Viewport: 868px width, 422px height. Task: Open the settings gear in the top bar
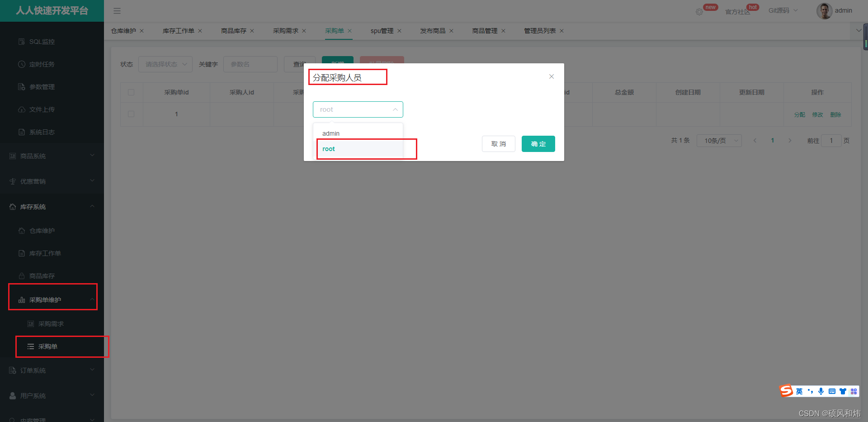(x=700, y=11)
